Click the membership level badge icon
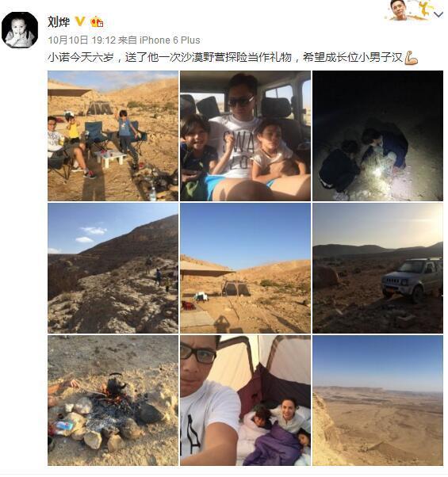The width and height of the screenshot is (448, 477). coord(97,21)
